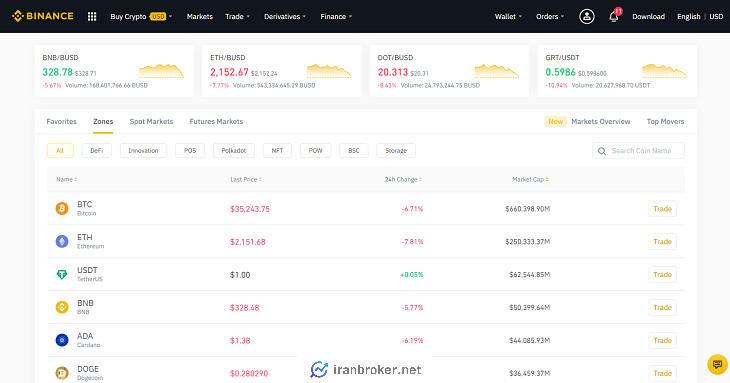Expand the Finance menu dropdown

pyautogui.click(x=336, y=16)
